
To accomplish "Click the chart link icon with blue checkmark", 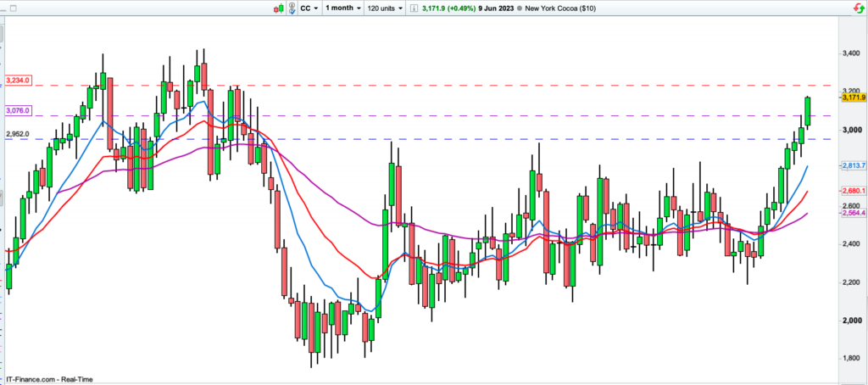I will 292,8.
